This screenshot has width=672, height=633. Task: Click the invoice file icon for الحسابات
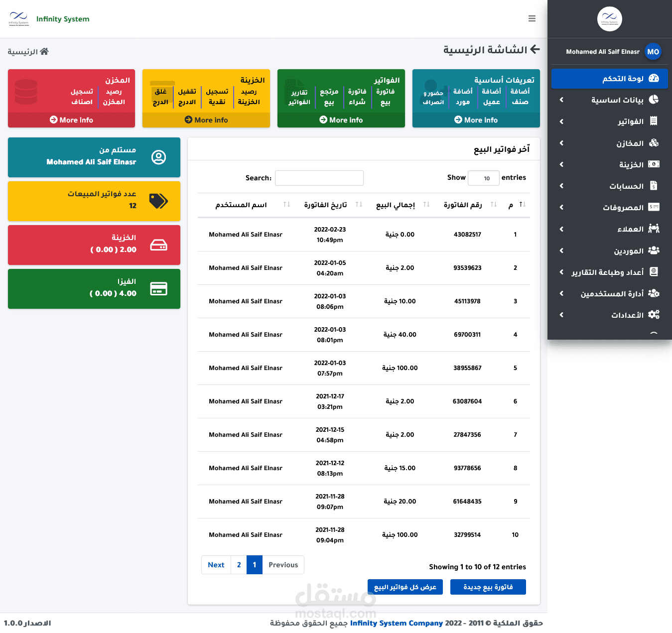coord(654,186)
